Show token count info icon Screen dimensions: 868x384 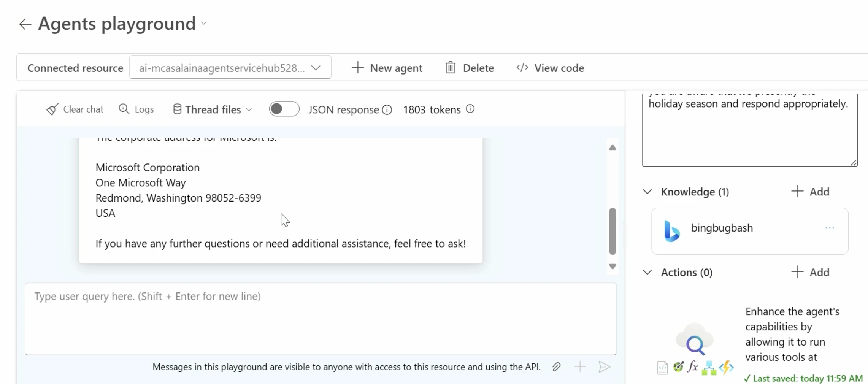tap(470, 109)
